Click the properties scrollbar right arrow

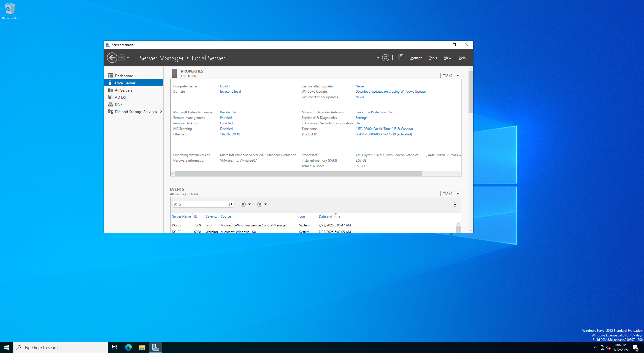point(458,173)
